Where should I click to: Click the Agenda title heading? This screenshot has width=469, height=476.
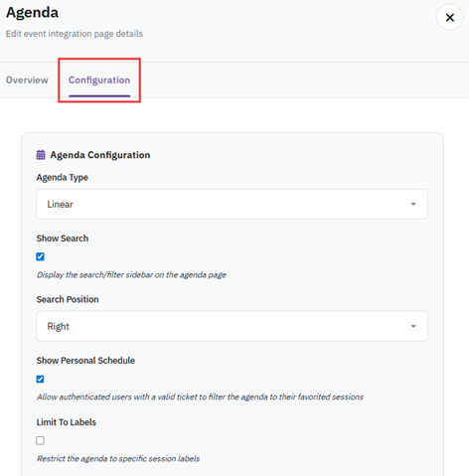tap(32, 13)
